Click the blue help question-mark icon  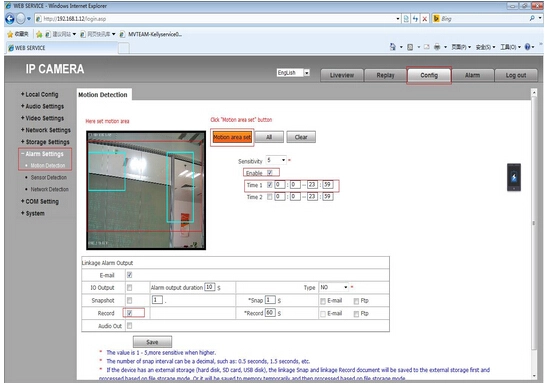point(527,47)
